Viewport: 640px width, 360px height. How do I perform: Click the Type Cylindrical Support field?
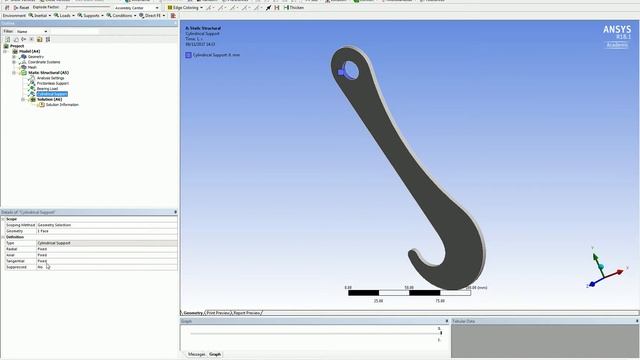point(107,243)
